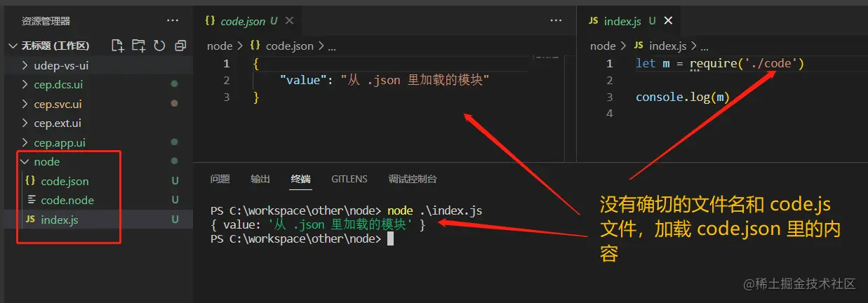
Task: Click ellipsis breadcrumb after code.json
Action: pos(332,46)
